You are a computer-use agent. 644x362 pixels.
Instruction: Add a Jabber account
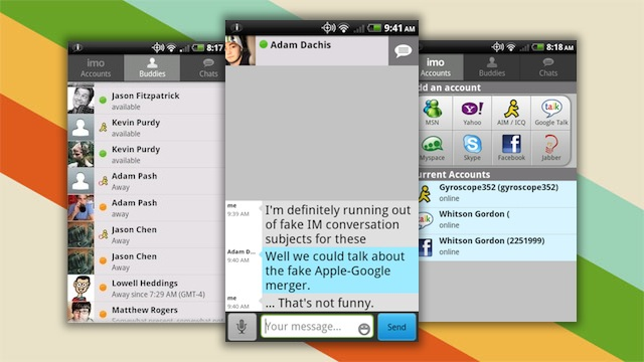(x=551, y=148)
